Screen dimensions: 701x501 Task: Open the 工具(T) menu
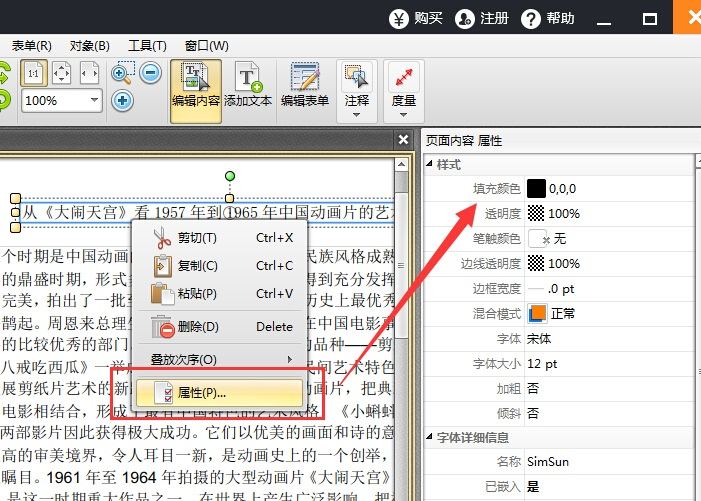pos(147,46)
